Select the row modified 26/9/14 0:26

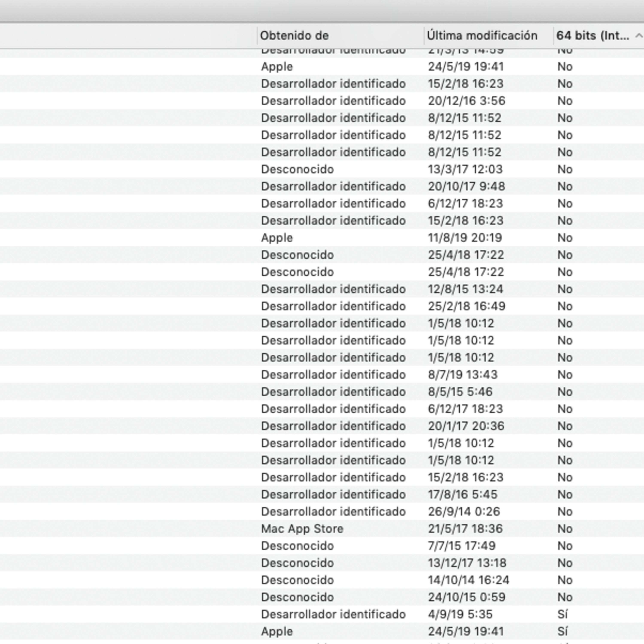coord(464,511)
